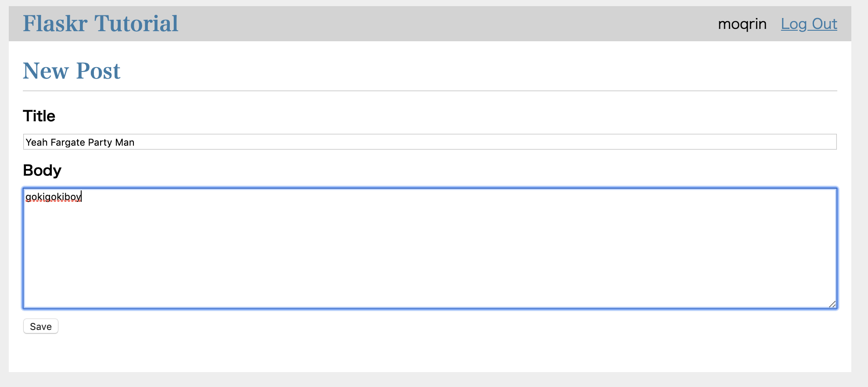
Task: Click the empty gray header bar center
Action: coord(439,24)
